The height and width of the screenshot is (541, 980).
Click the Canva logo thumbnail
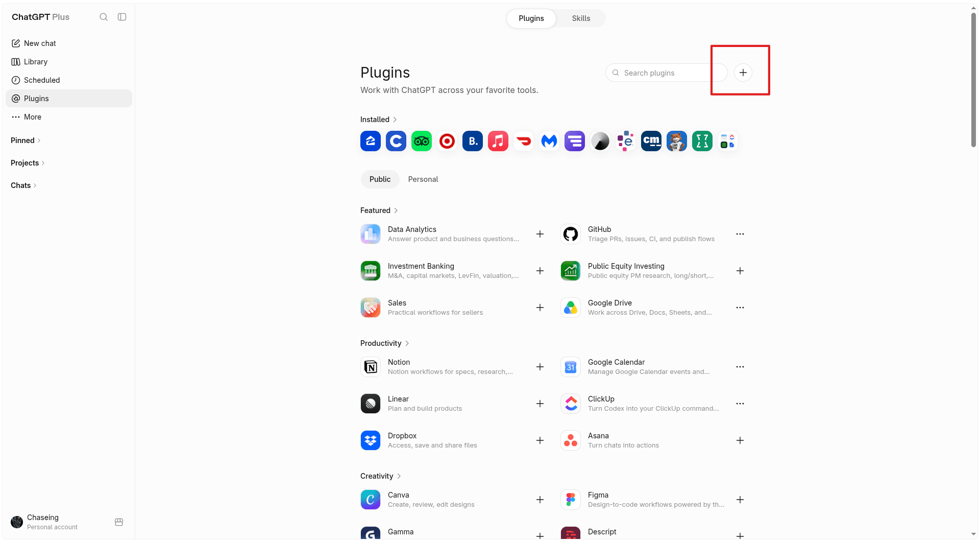(371, 500)
